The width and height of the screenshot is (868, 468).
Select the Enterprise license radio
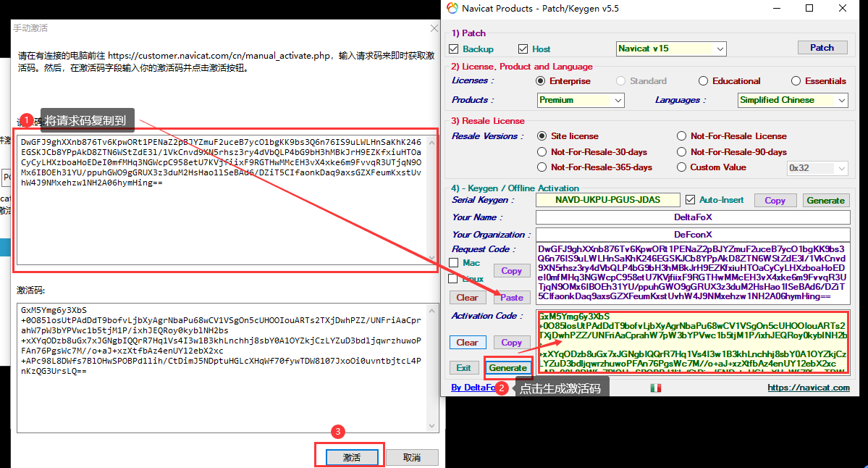pyautogui.click(x=540, y=81)
